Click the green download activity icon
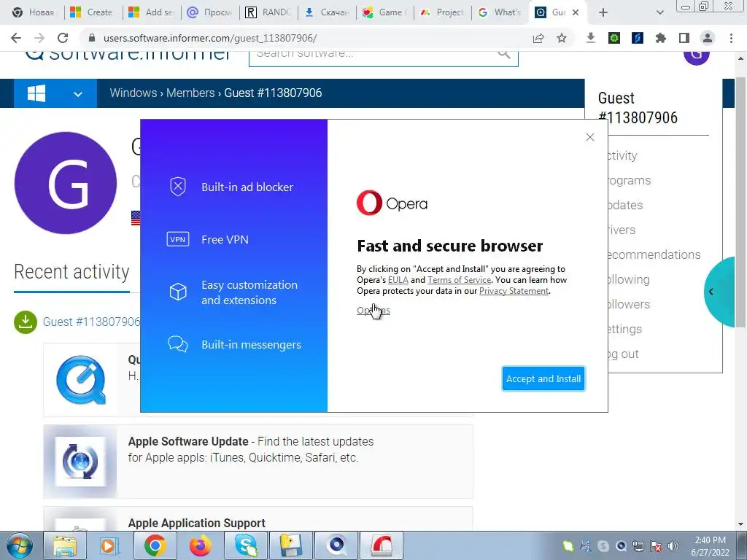747x560 pixels. point(26,322)
